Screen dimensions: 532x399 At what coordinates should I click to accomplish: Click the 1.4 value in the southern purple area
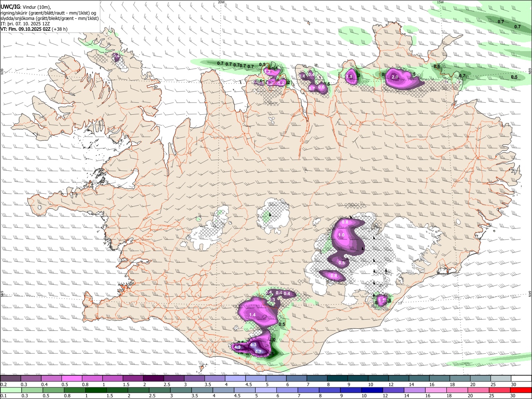[252, 315]
